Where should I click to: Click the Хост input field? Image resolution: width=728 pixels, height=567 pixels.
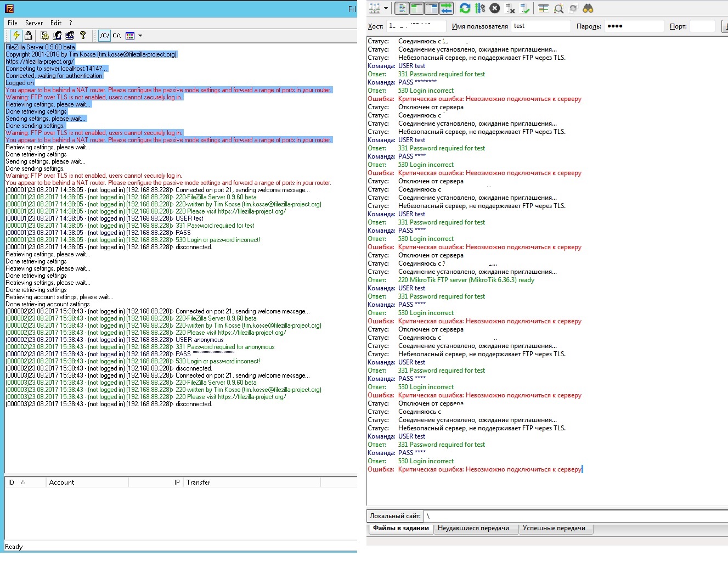(x=416, y=26)
